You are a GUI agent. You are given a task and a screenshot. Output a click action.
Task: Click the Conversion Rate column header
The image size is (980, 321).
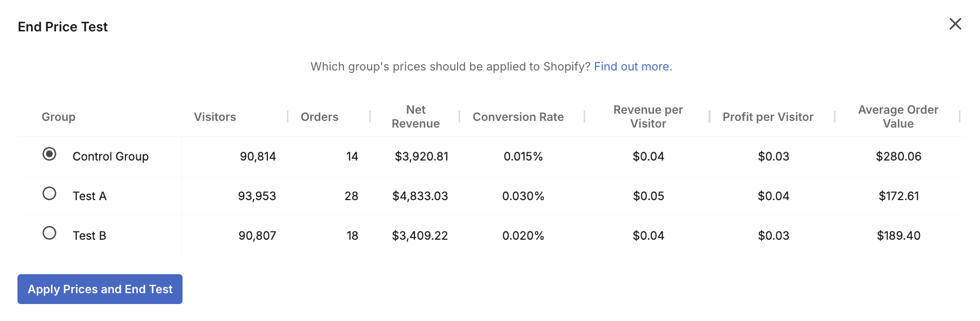(518, 117)
